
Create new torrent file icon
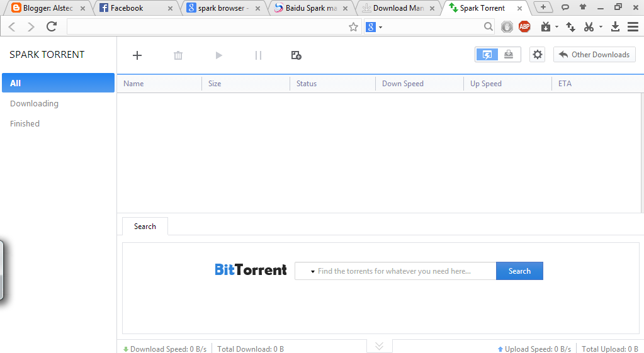click(x=296, y=55)
